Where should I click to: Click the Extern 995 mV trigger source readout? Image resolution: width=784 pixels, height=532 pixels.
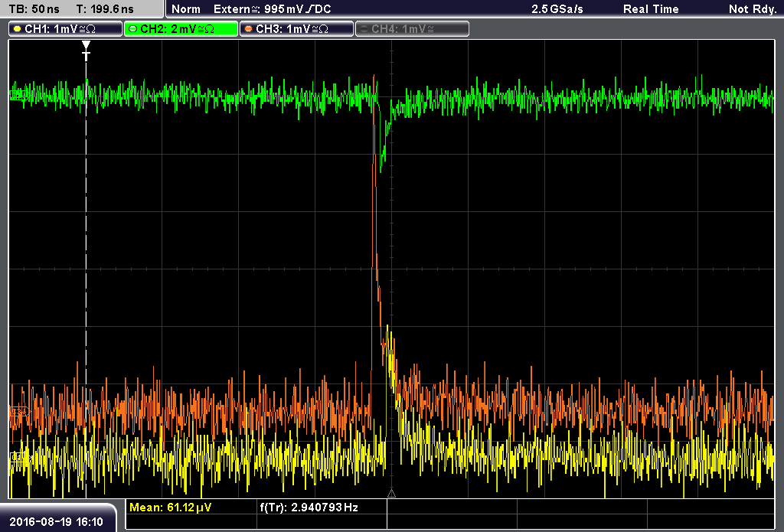tap(272, 9)
